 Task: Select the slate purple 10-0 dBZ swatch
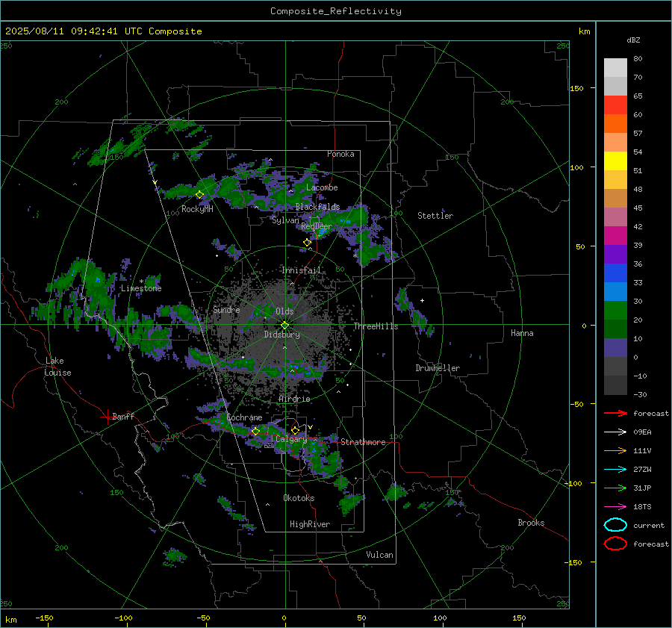point(615,348)
